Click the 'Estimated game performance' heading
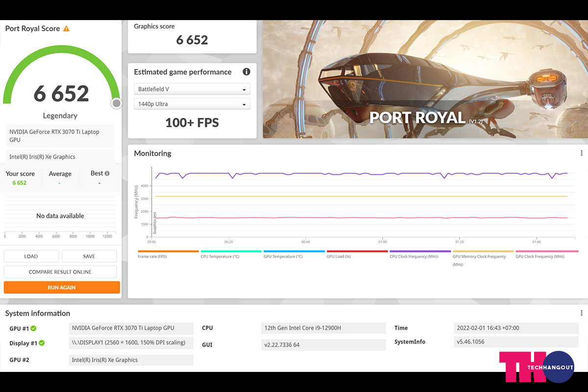This screenshot has height=392, width=588. coord(183,72)
